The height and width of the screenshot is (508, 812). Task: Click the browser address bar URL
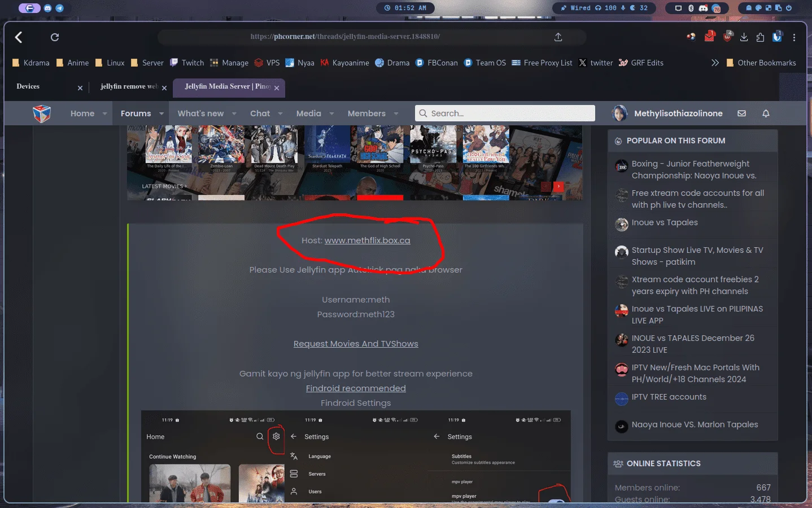point(346,37)
